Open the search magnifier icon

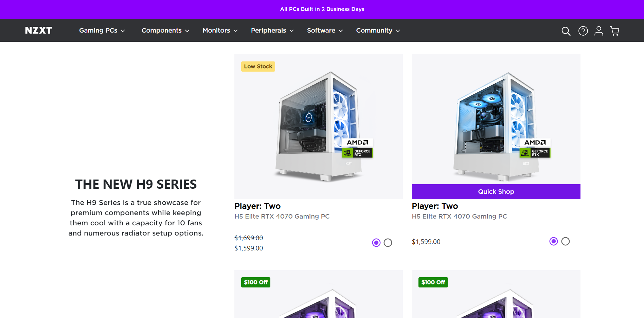(566, 31)
